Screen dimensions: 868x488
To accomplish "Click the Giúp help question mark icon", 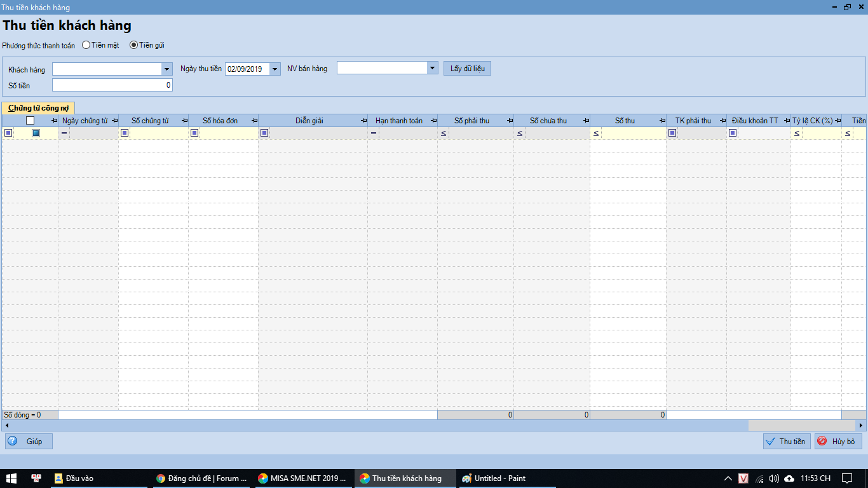I will click(13, 441).
